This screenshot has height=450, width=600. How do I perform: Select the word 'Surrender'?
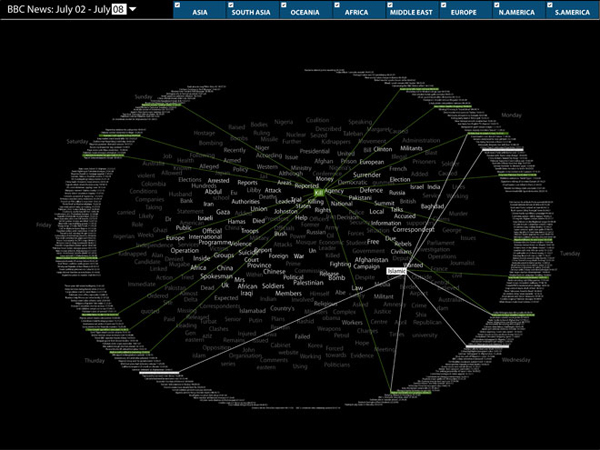point(367,175)
